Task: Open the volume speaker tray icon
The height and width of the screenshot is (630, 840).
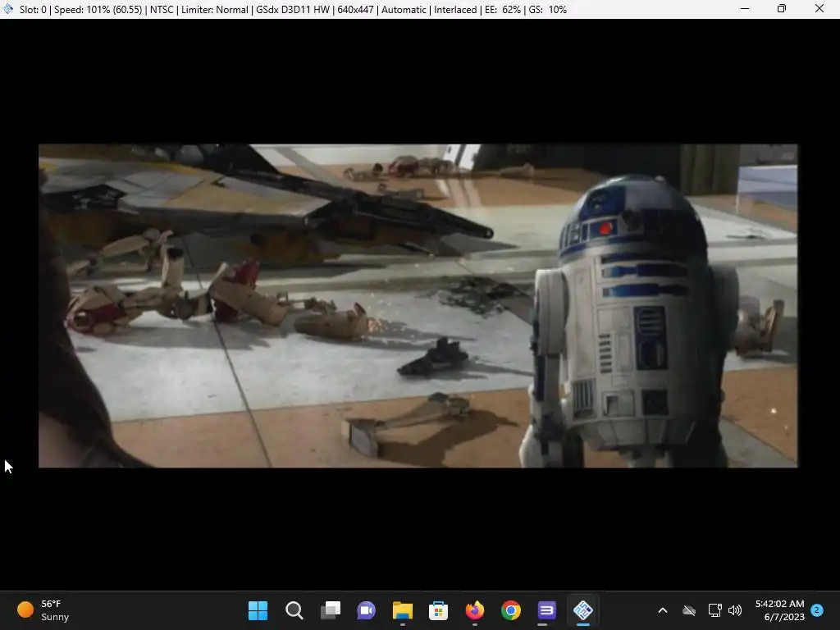Action: (735, 610)
